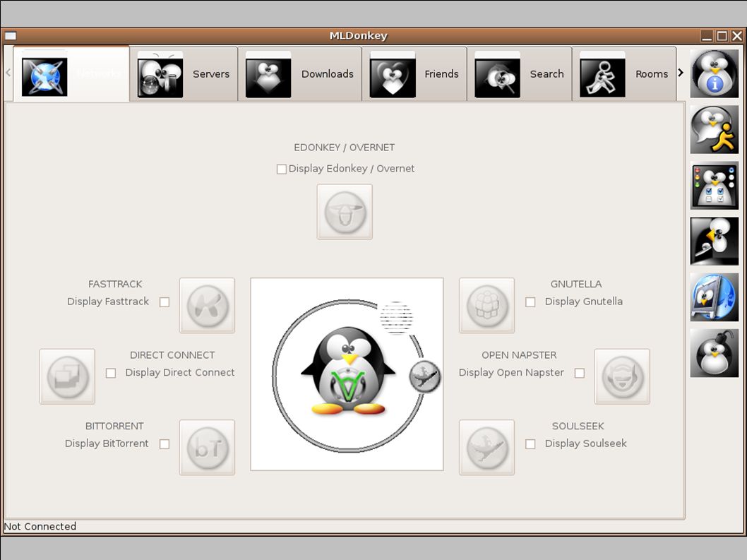Click the Soulseek bird logo button
Screen dimensions: 747x560
click(487, 448)
